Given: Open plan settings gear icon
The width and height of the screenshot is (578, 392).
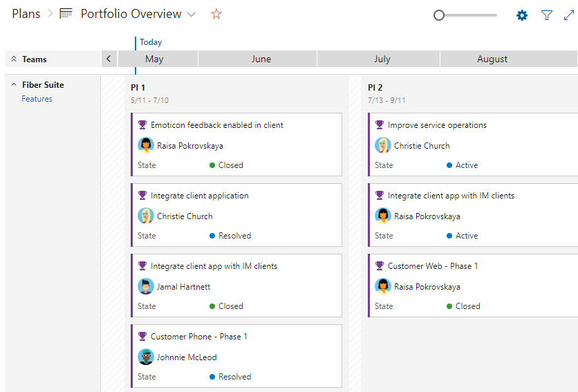Looking at the screenshot, I should (522, 15).
